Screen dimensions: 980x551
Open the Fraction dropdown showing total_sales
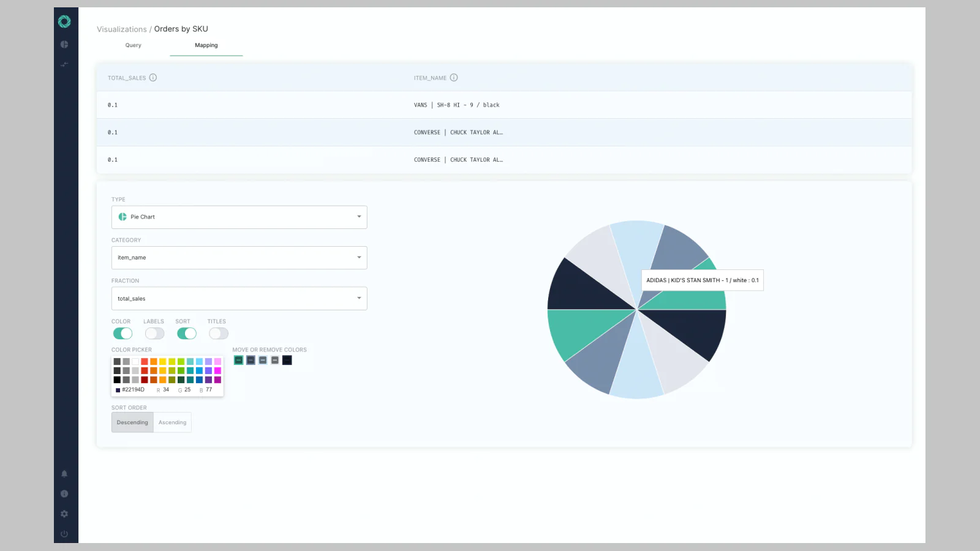click(x=239, y=299)
